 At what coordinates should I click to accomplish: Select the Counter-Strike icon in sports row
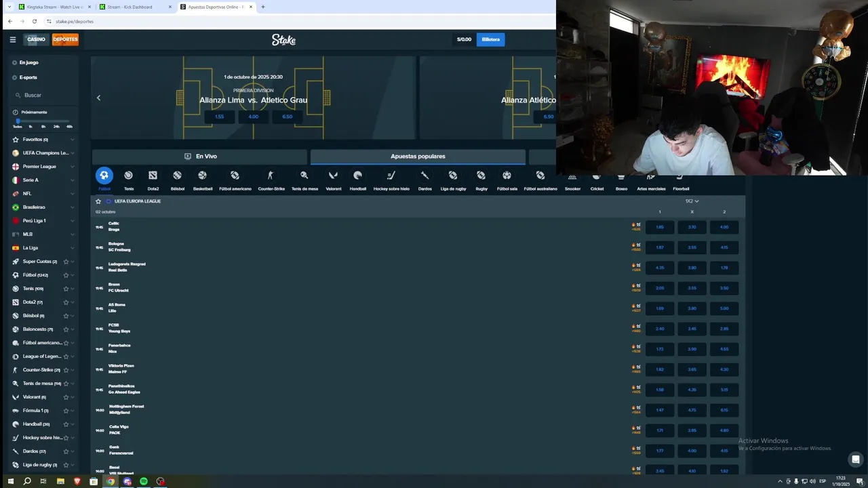271,176
